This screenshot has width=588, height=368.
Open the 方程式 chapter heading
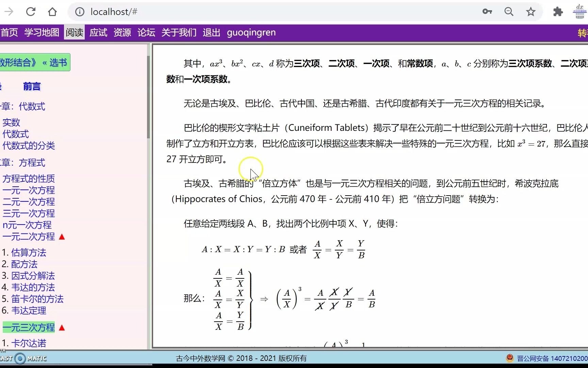click(x=32, y=163)
